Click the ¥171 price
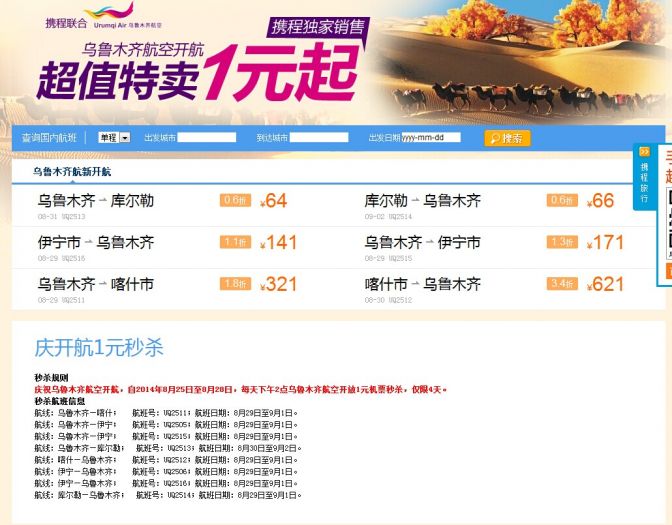672x525 pixels. [605, 243]
